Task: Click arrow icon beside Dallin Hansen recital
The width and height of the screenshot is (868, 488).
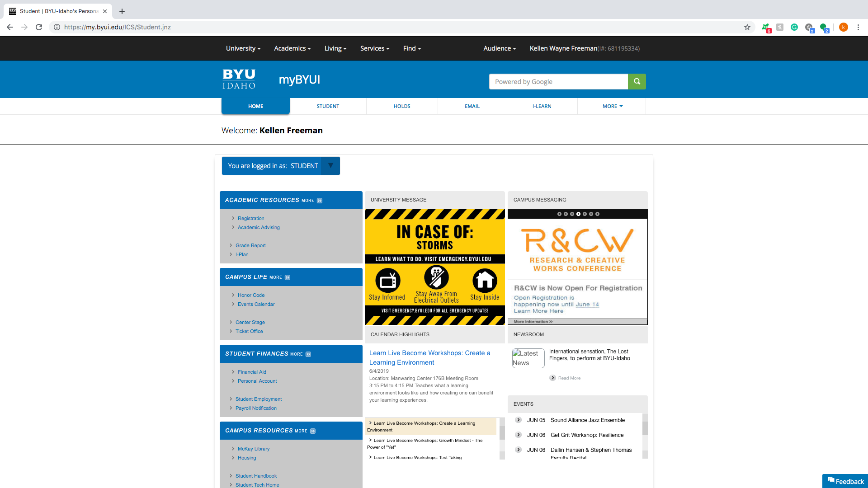Action: coord(519,450)
